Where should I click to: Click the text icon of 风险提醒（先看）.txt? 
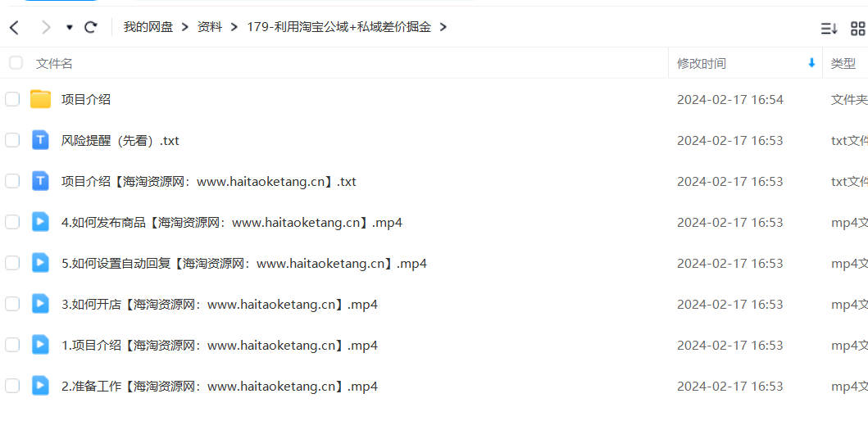pyautogui.click(x=40, y=140)
